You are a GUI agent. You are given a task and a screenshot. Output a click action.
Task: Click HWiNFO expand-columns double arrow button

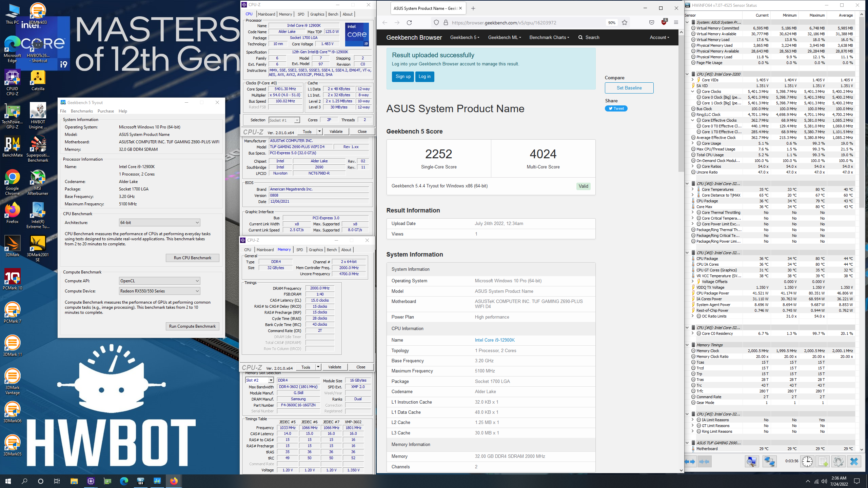click(x=690, y=462)
